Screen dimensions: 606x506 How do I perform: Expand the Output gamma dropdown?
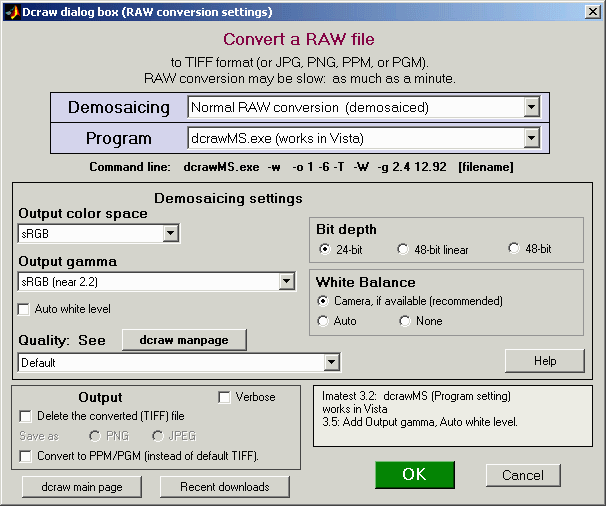pyautogui.click(x=286, y=281)
